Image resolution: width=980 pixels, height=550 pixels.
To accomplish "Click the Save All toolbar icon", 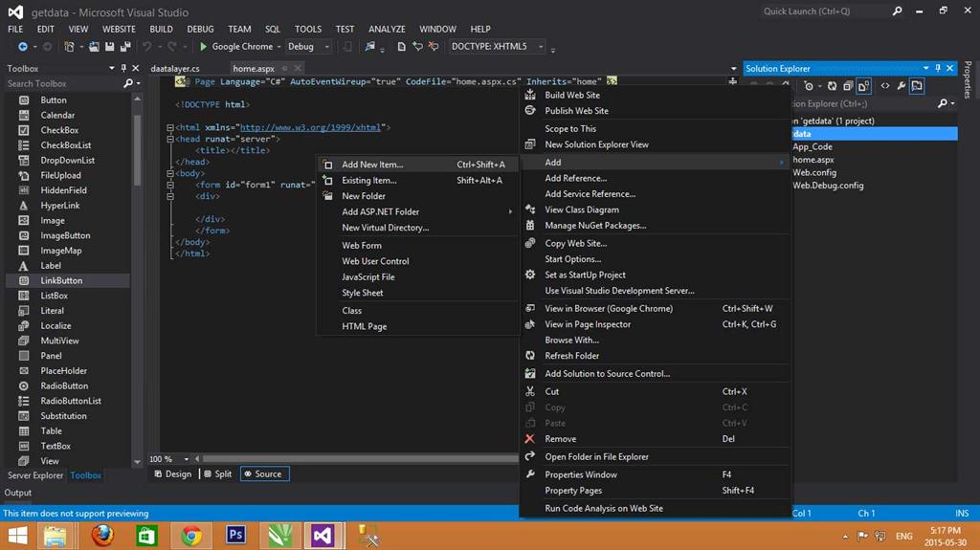I will (x=125, y=47).
